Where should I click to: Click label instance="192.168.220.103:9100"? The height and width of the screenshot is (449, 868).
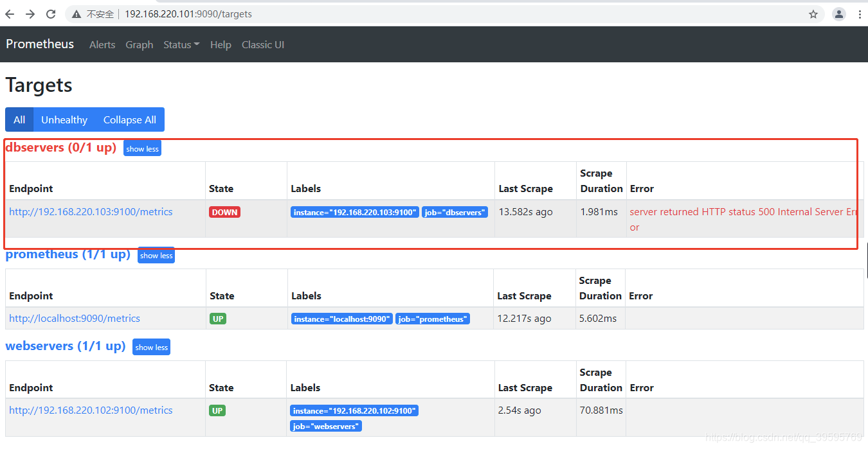coord(355,212)
